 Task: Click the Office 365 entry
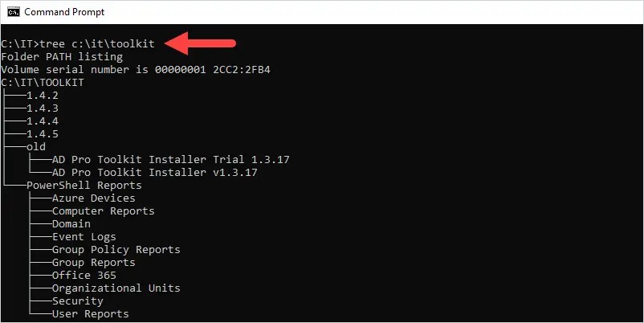[x=84, y=275]
